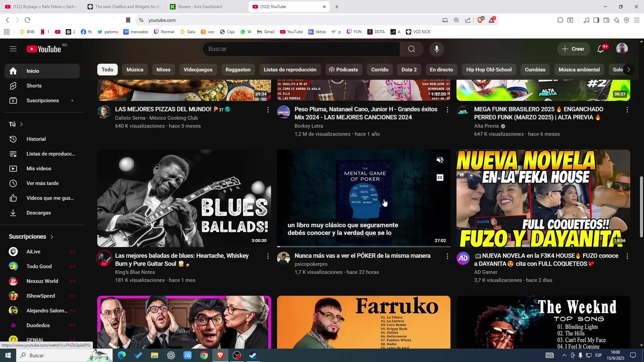Open Brave from the taskbar
The width and height of the screenshot is (644, 362).
click(220, 355)
